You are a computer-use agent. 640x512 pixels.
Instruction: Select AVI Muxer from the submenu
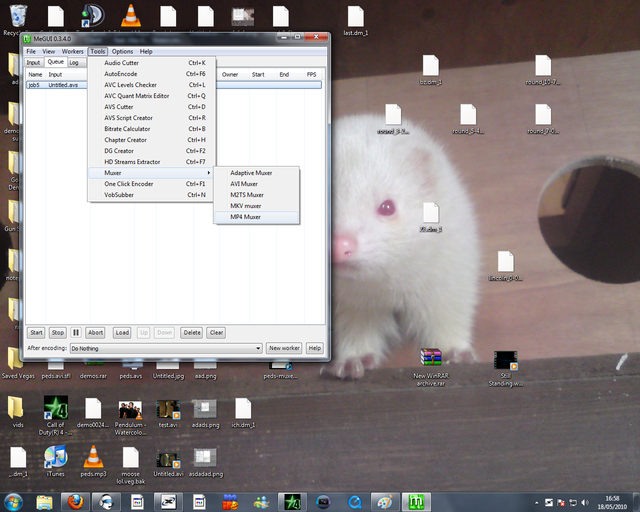pyautogui.click(x=256, y=184)
